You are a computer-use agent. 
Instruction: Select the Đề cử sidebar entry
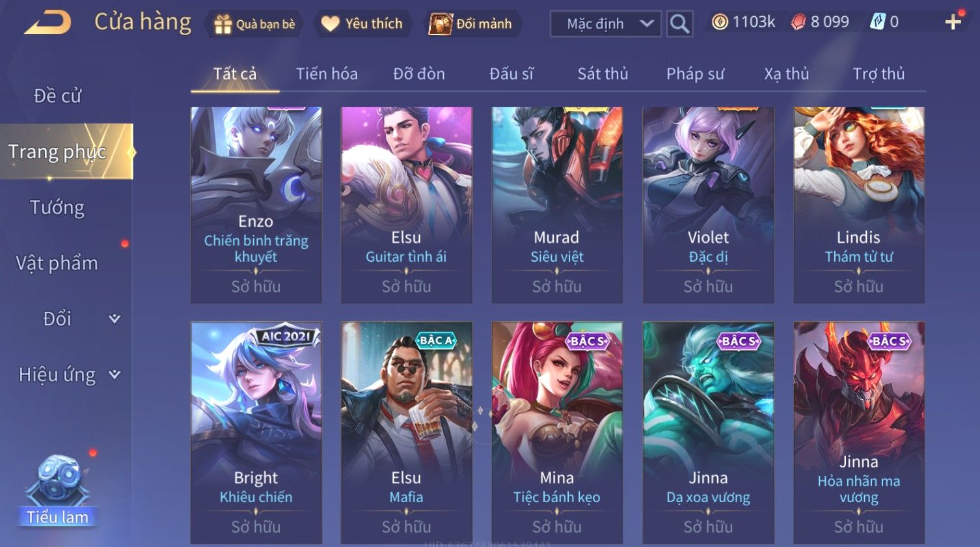57,96
